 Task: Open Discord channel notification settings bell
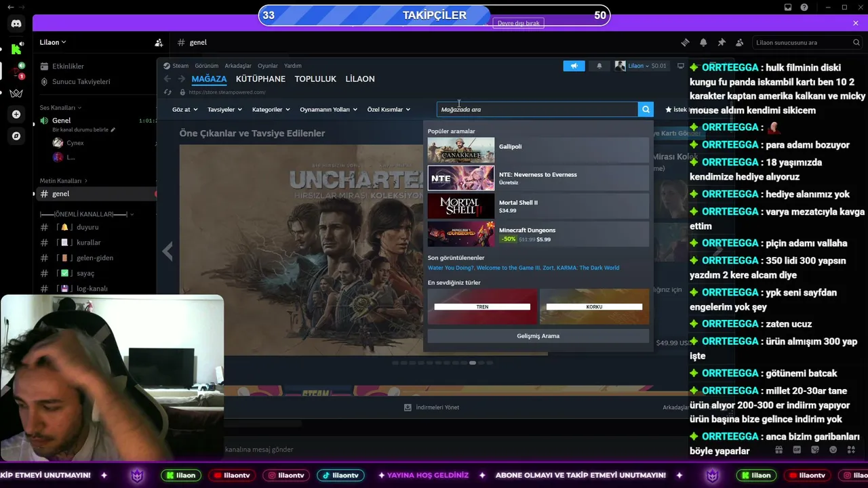[x=703, y=43]
